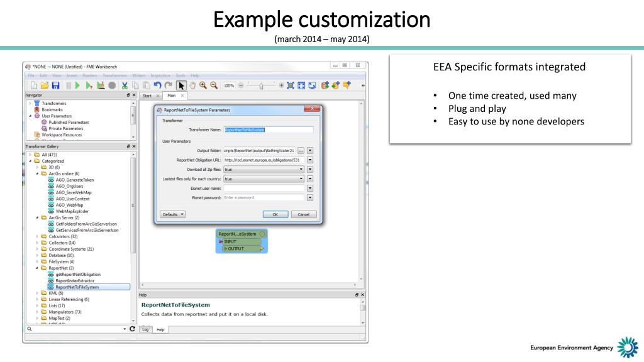644x362 pixels.
Task: Collapse the ReportNet (3) folder
Action: pos(37,268)
